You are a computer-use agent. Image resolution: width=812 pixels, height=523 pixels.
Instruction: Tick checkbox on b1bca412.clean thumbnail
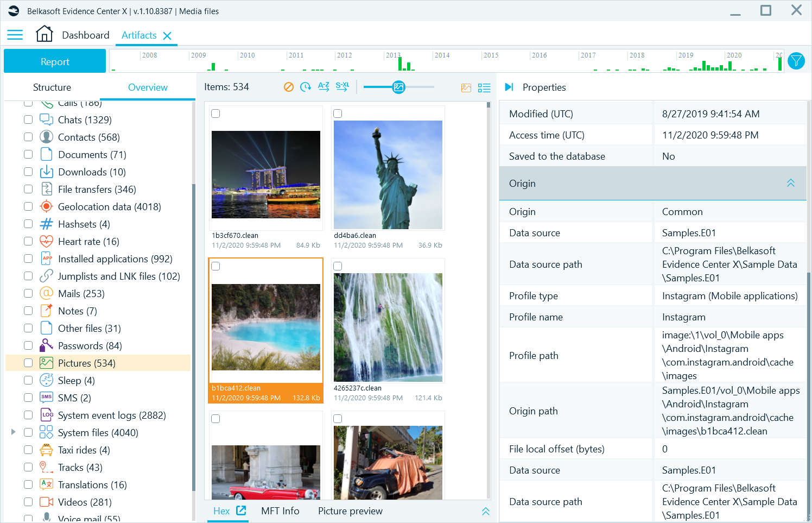(215, 266)
